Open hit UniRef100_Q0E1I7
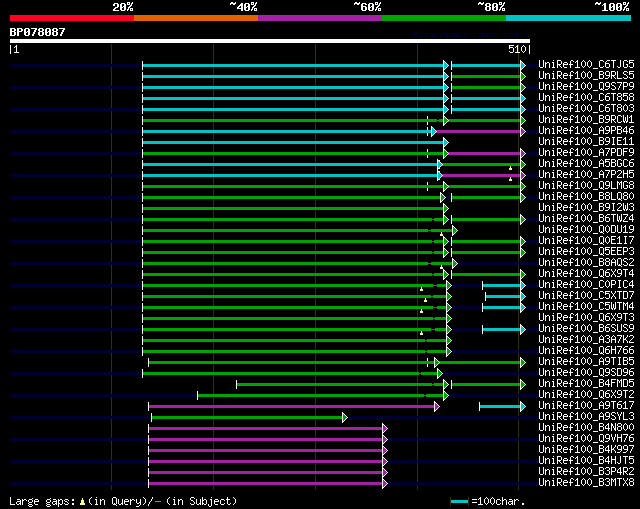This screenshot has height=509, width=640. 586,241
